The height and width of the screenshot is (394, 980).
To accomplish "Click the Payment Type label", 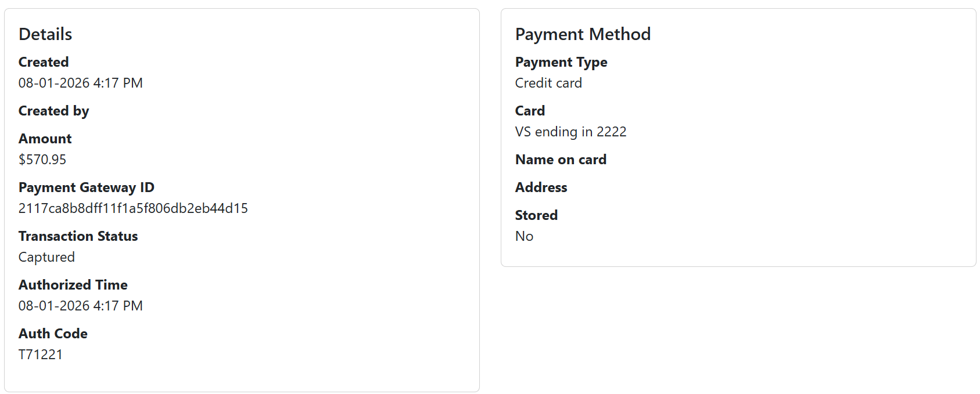I will coord(561,62).
